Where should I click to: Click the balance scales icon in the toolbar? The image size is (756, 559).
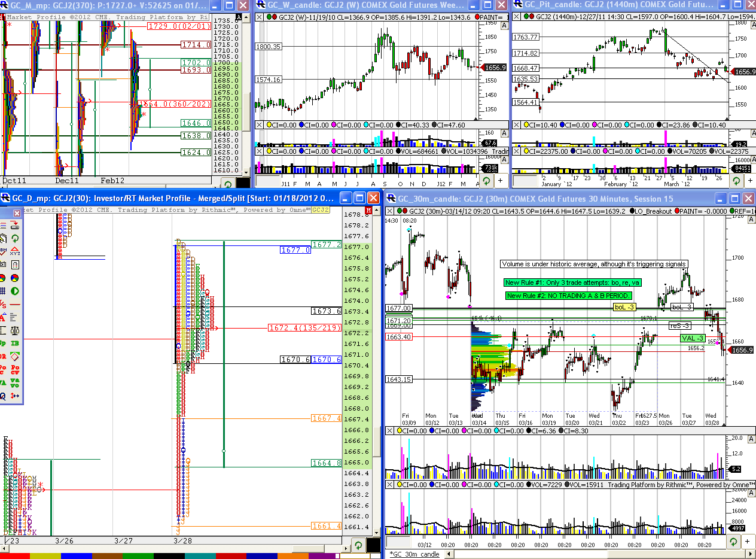(15, 330)
